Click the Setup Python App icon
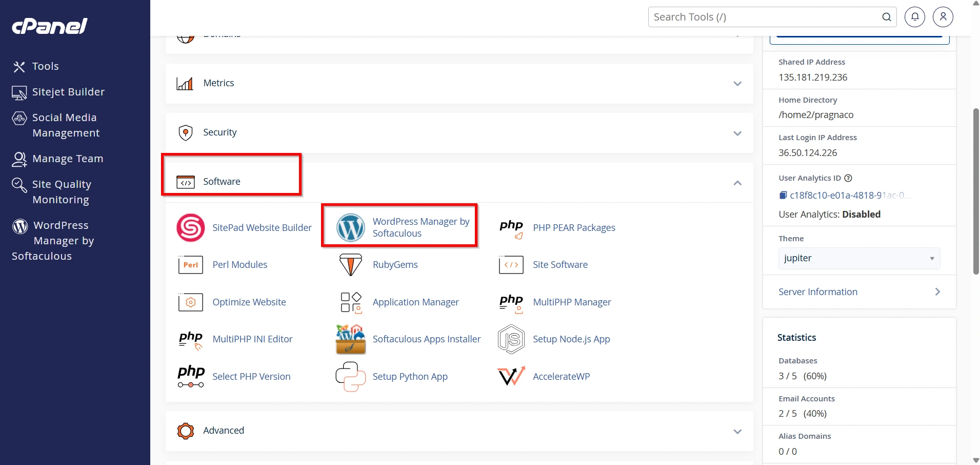Viewport: 980px width, 465px height. click(351, 377)
